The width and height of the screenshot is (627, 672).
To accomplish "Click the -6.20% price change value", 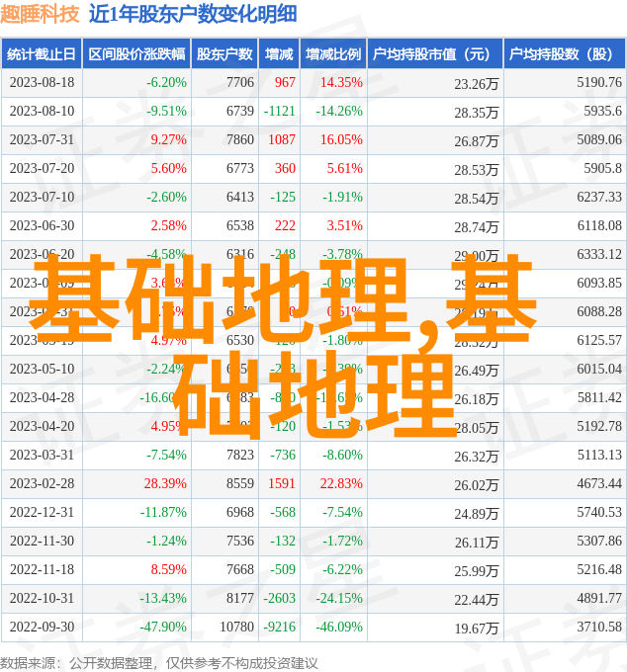I will click(166, 82).
